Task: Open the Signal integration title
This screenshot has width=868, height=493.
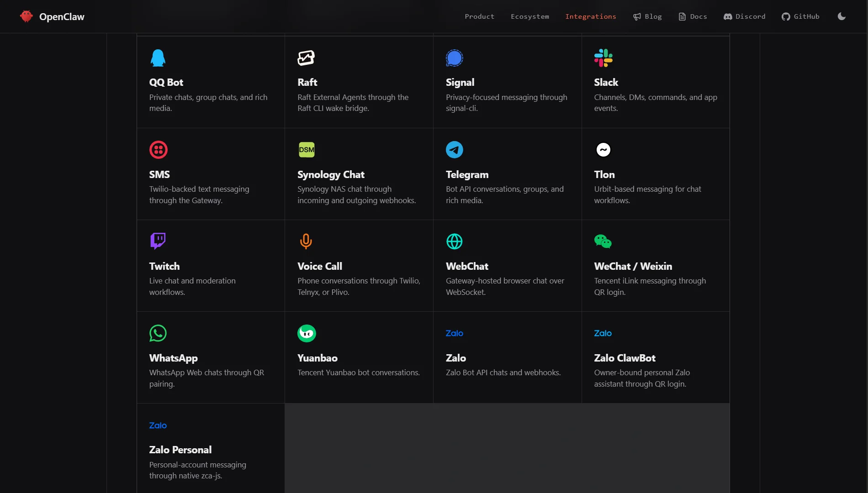Action: pyautogui.click(x=460, y=82)
